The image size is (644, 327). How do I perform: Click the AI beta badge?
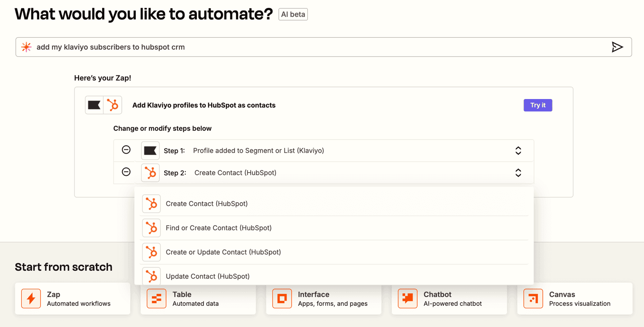pos(293,14)
